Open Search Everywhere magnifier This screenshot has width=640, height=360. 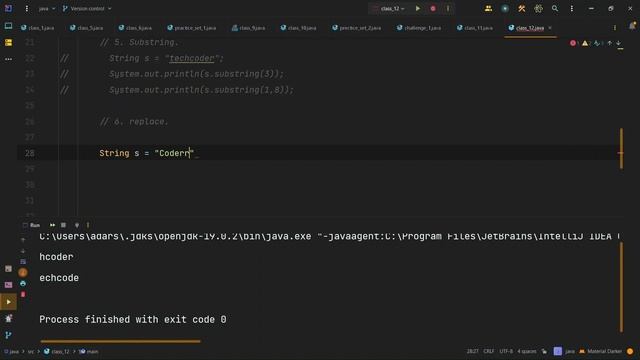click(x=555, y=8)
